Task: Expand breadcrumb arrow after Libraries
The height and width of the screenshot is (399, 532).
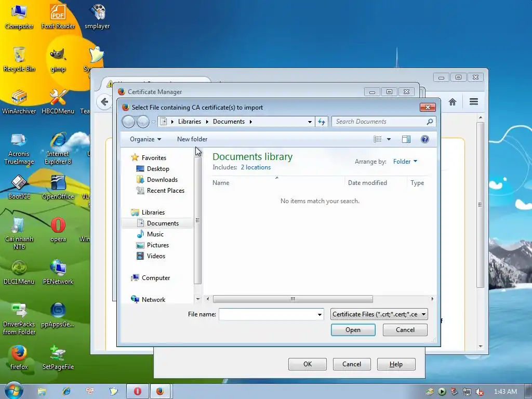Action: pos(207,122)
